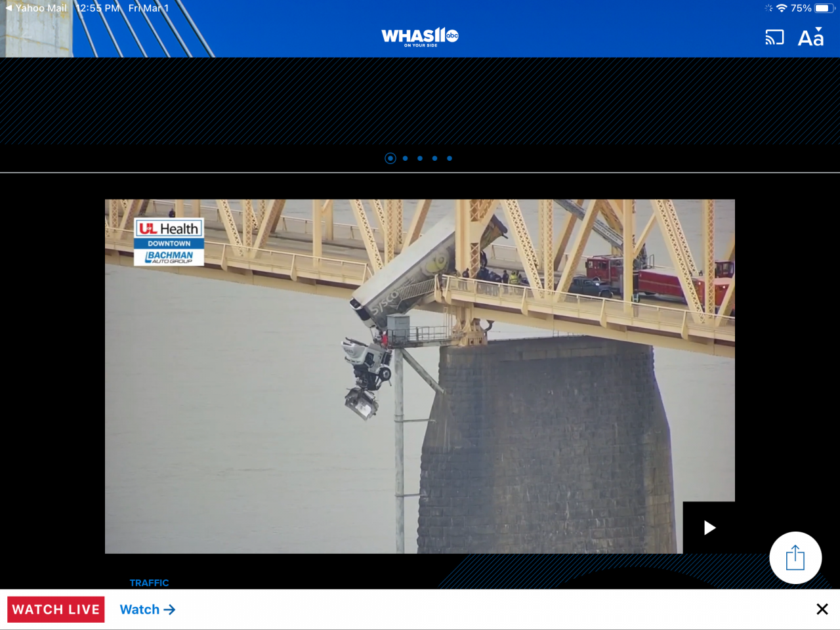Dismiss the Watch Live banner

[822, 610]
